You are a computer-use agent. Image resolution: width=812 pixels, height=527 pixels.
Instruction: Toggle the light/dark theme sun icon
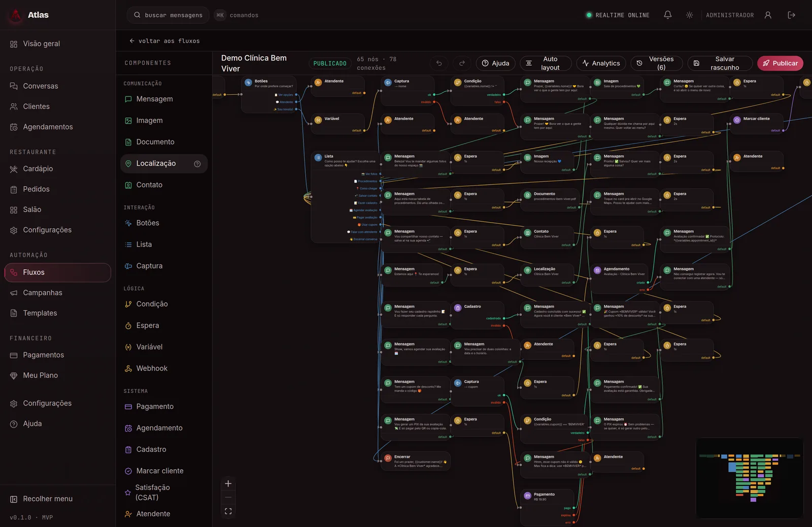point(689,15)
